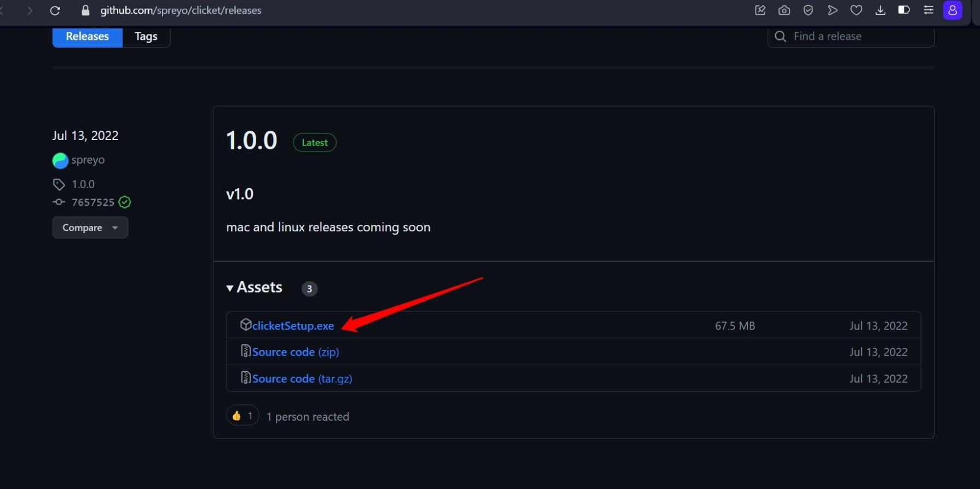Open spreyo's avatar image

tap(60, 160)
